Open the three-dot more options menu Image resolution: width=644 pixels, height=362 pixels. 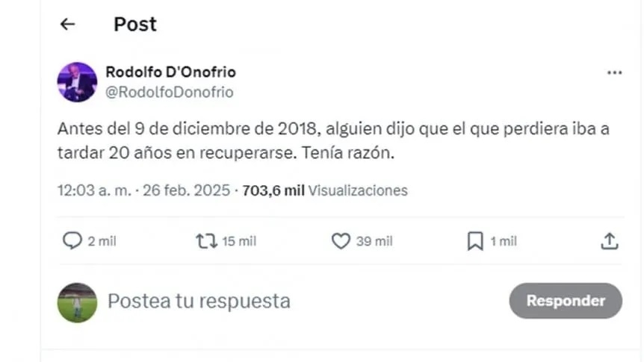pyautogui.click(x=614, y=72)
